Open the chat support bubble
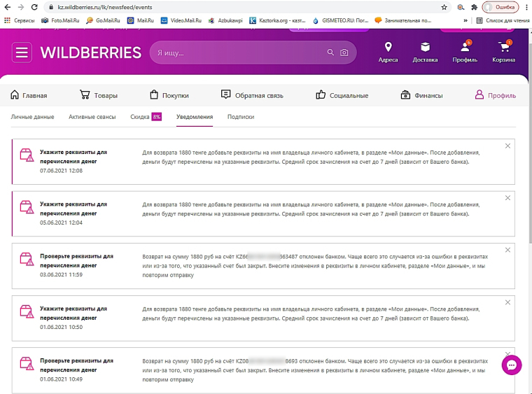The image size is (532, 394). pyautogui.click(x=512, y=365)
